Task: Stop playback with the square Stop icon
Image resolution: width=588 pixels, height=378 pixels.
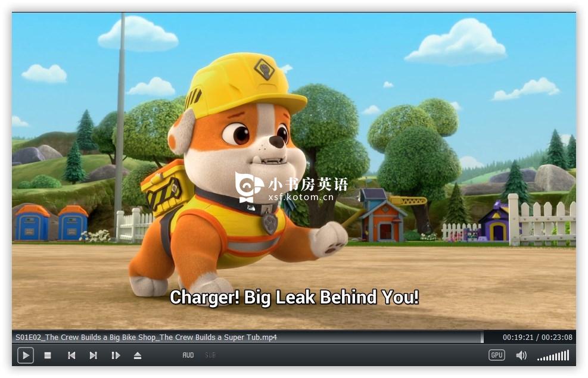Action: (x=48, y=355)
